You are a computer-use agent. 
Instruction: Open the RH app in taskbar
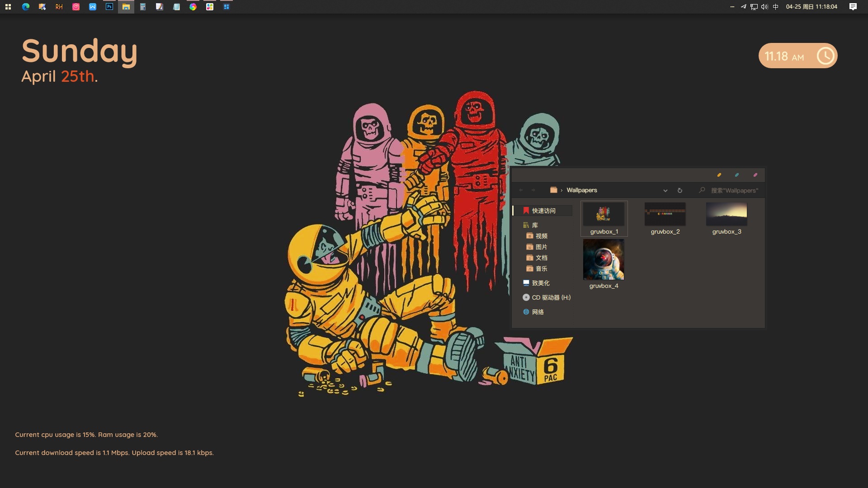point(59,7)
